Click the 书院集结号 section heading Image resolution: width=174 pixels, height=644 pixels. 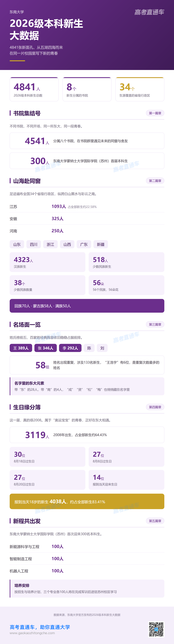(27, 113)
